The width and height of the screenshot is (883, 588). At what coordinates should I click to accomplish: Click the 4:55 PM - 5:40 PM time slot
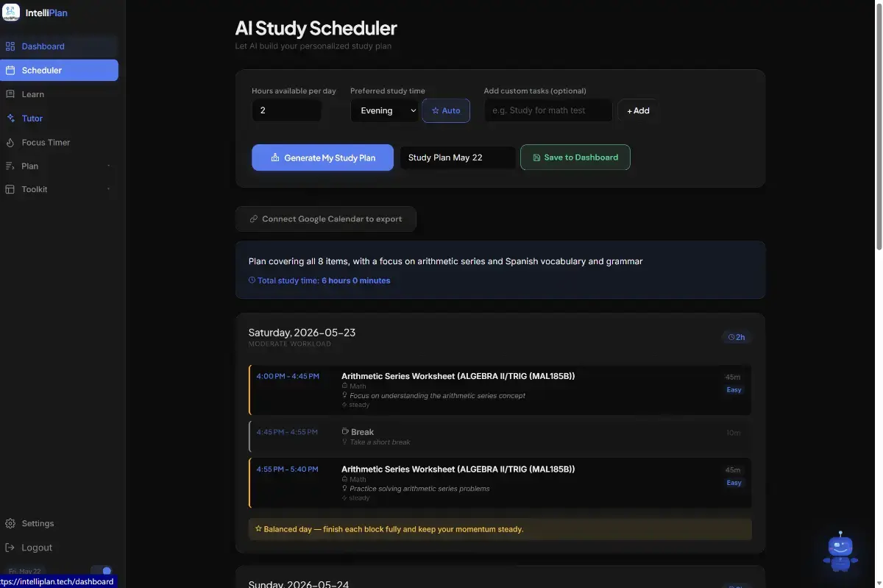pos(288,469)
